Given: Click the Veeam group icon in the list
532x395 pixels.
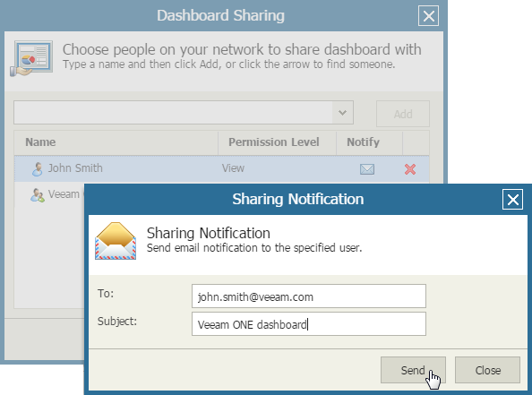Looking at the screenshot, I should tap(38, 195).
